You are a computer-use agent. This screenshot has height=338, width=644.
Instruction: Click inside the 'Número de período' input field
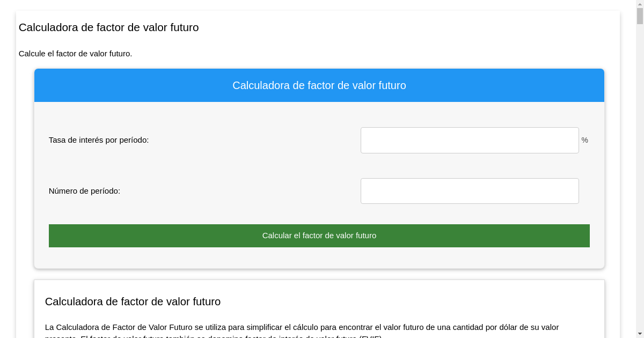470,190
